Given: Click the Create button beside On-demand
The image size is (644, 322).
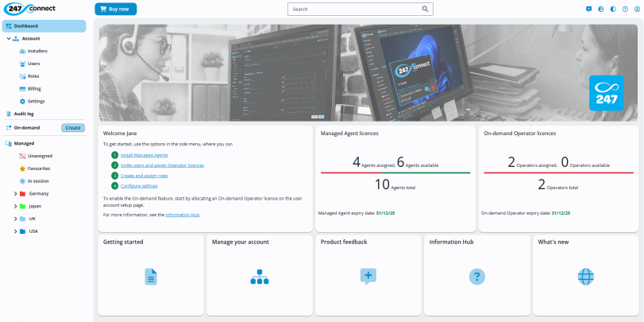Looking at the screenshot, I should point(73,128).
